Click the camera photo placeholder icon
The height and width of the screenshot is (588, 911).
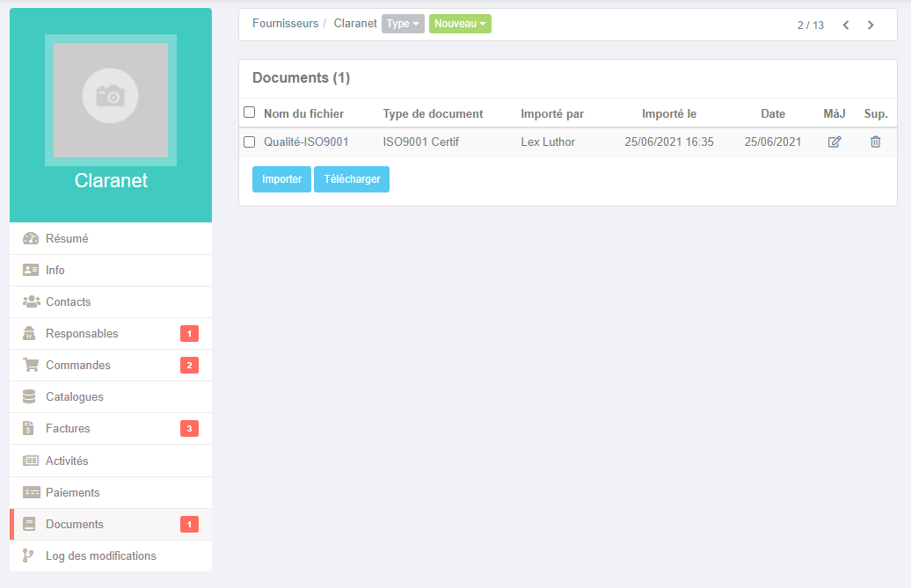(x=111, y=96)
